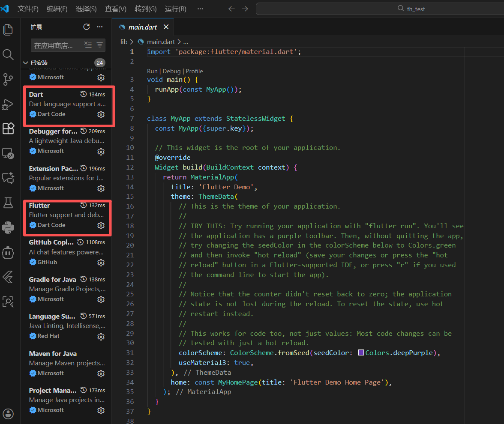The image size is (504, 424).
Task: Click the 24 installed count badge
Action: coord(99,63)
